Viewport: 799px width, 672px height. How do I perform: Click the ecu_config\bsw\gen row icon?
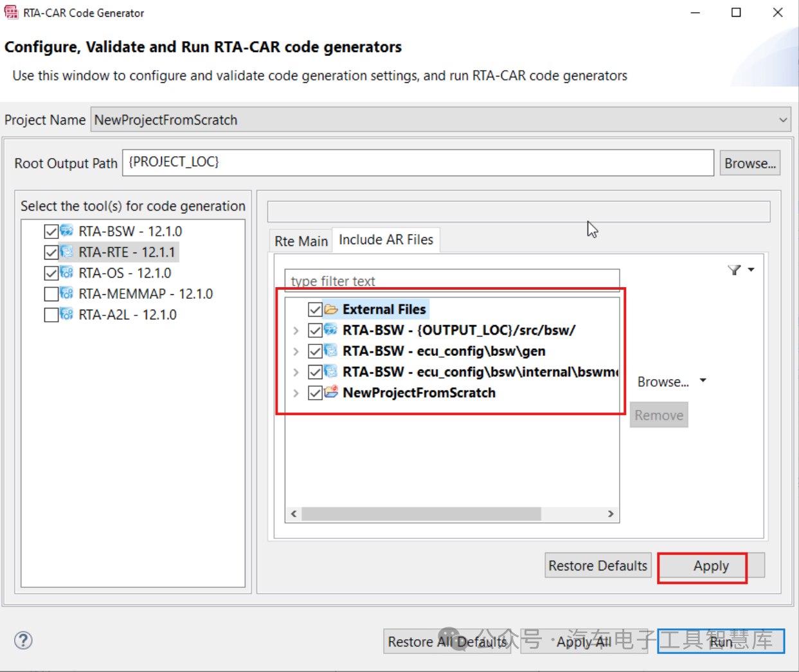(x=331, y=351)
